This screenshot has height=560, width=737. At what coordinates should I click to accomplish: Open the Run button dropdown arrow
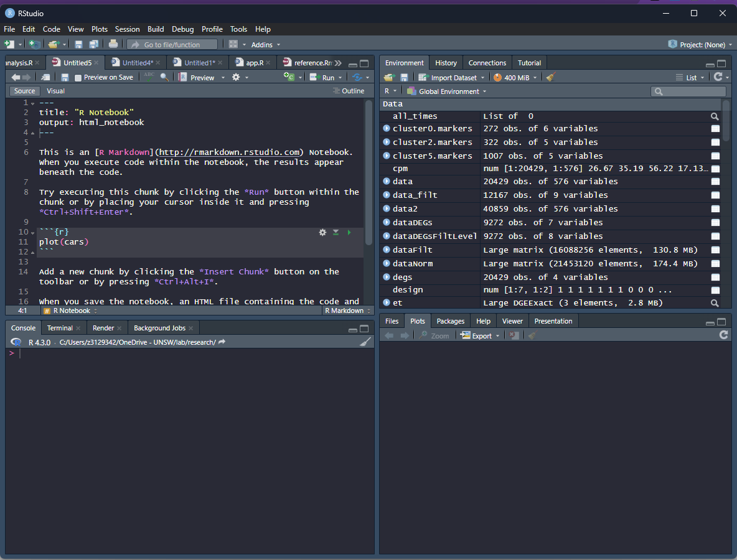pos(339,77)
